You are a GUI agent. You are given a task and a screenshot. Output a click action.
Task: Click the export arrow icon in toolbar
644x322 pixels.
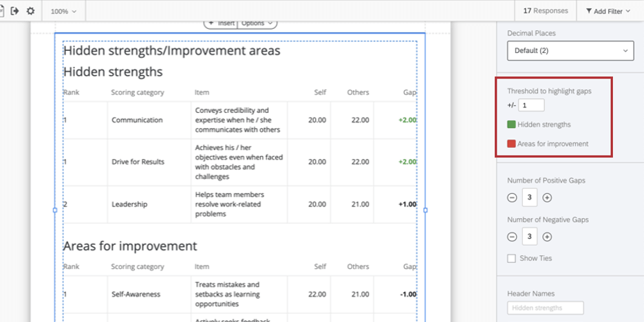[x=14, y=11]
